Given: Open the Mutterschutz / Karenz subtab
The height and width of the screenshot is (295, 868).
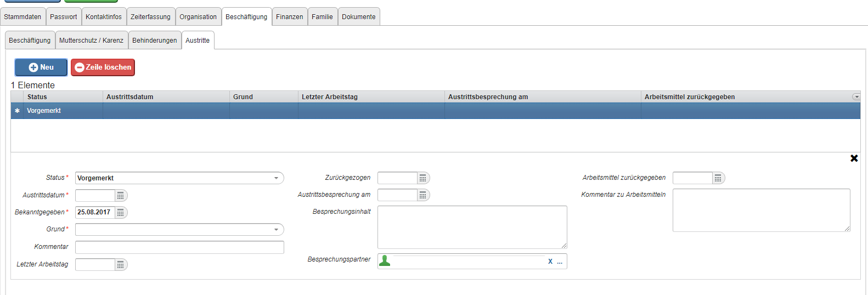Looking at the screenshot, I should coord(91,41).
